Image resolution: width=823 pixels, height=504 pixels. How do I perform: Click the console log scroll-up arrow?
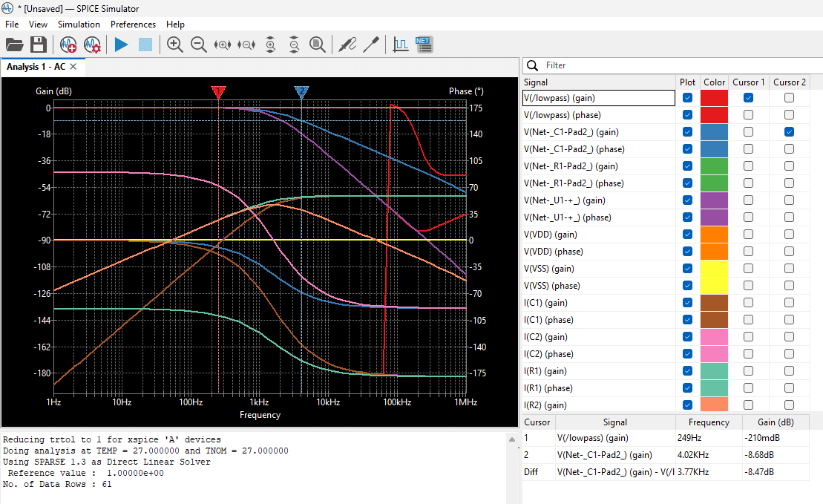[512, 439]
